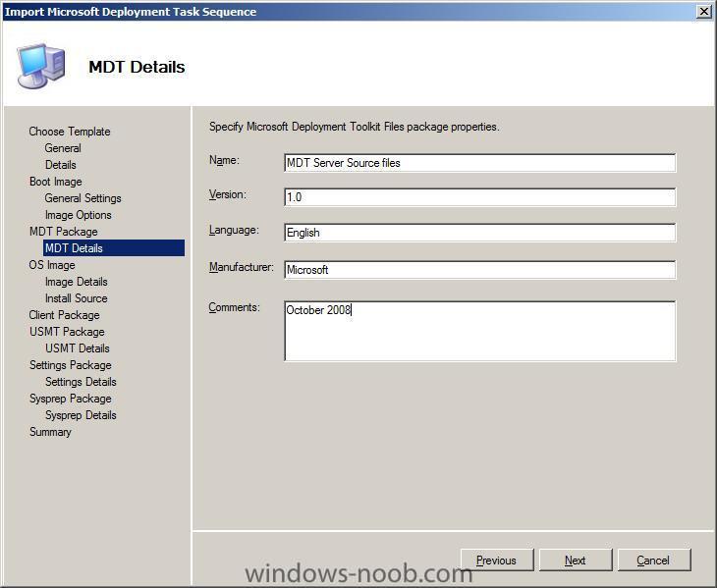The height and width of the screenshot is (588, 717).
Task: Go back with the Previous button
Action: tap(497, 561)
